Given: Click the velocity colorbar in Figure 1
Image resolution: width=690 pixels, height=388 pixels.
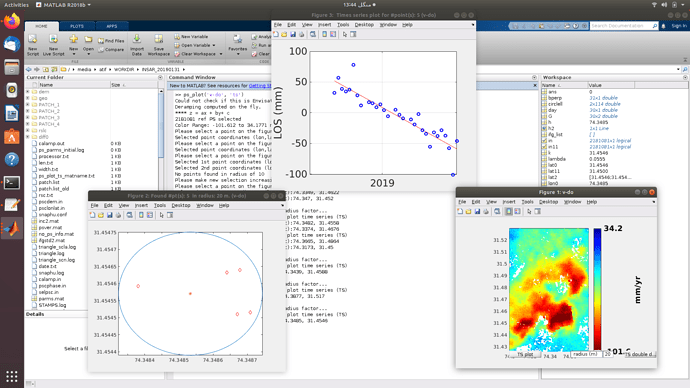Looking at the screenshot, I should (x=597, y=289).
